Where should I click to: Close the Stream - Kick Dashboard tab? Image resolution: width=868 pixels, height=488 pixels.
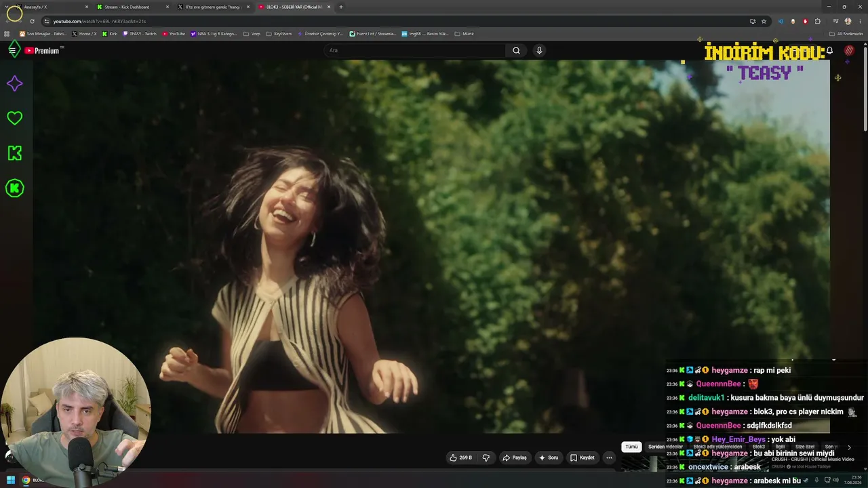click(x=167, y=7)
